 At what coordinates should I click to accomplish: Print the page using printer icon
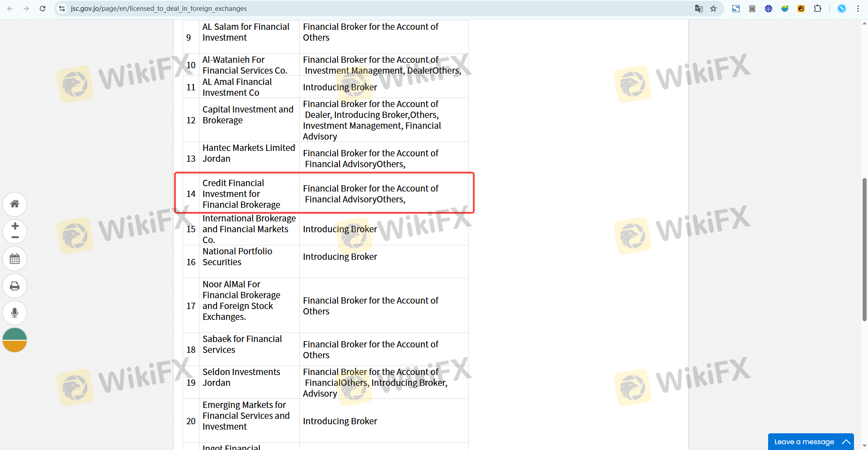15,286
